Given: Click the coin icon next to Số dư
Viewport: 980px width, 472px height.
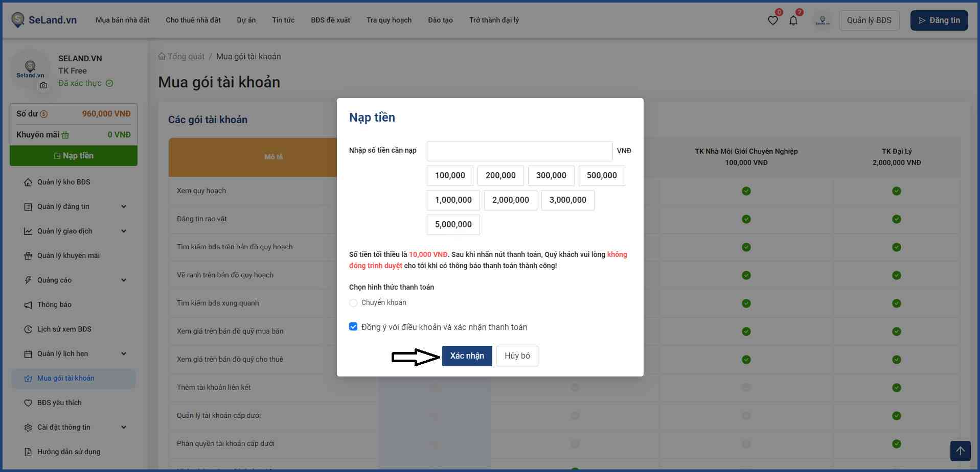Looking at the screenshot, I should click(x=44, y=114).
